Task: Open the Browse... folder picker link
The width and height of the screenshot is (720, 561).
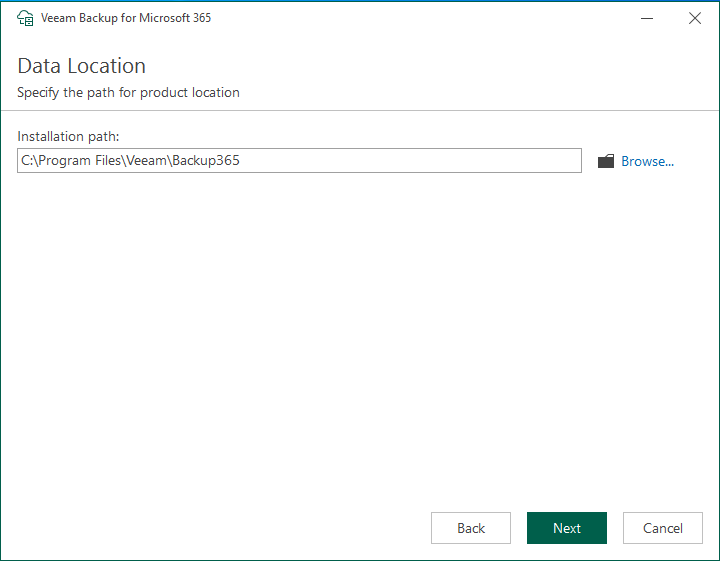Action: click(x=647, y=161)
